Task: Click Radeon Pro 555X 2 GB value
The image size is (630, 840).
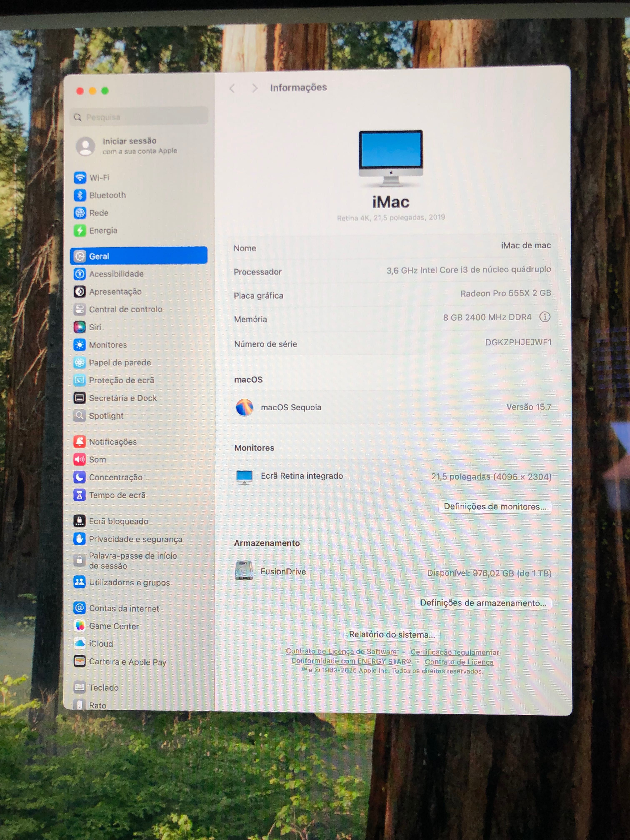Action: pos(506,293)
